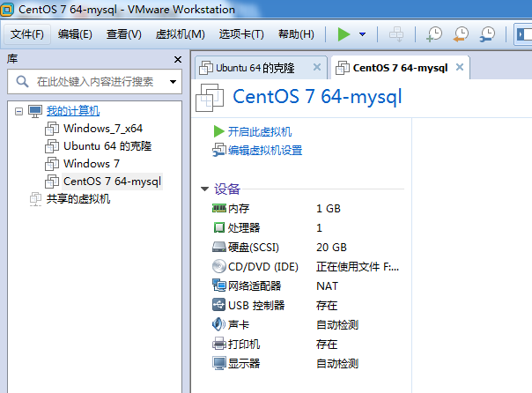Toggle the library sidebar view icon
The height and width of the screenshot is (393, 532).
[523, 34]
